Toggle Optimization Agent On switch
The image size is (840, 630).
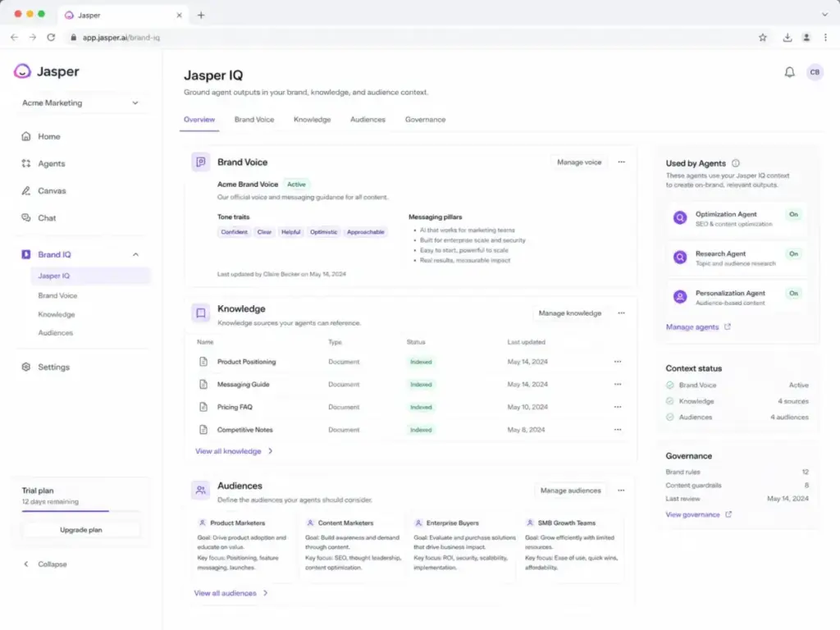point(793,214)
